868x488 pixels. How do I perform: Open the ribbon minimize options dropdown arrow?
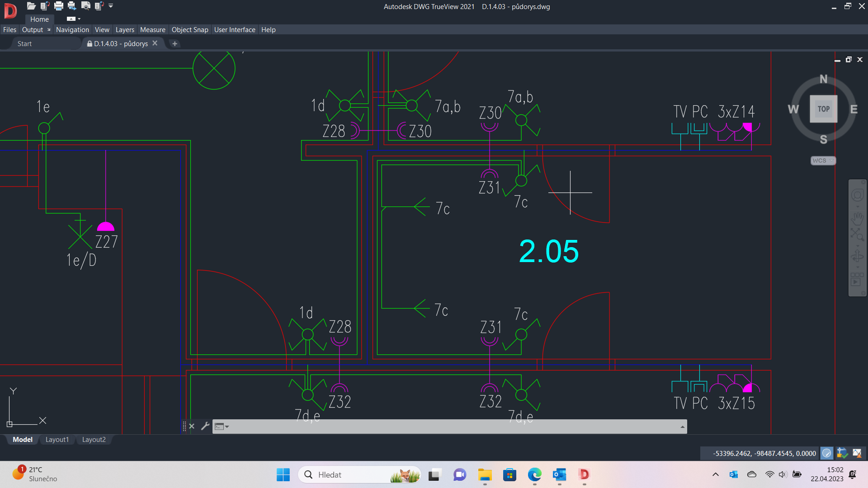point(79,19)
